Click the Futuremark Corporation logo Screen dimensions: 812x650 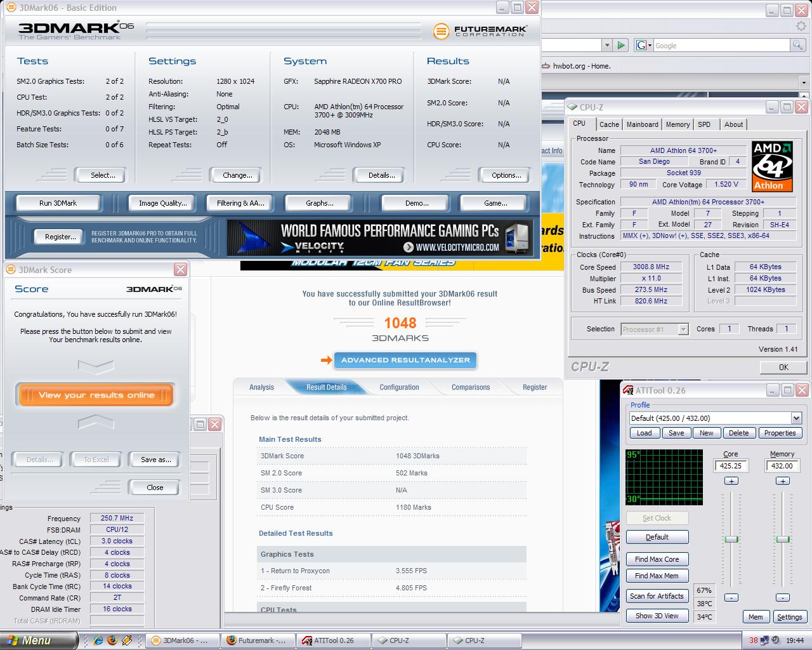(480, 31)
